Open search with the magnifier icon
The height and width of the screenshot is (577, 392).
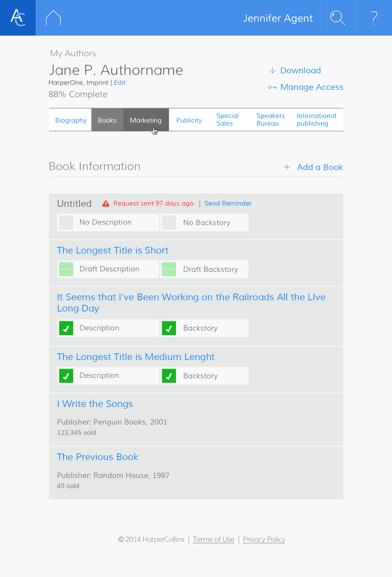click(x=338, y=18)
